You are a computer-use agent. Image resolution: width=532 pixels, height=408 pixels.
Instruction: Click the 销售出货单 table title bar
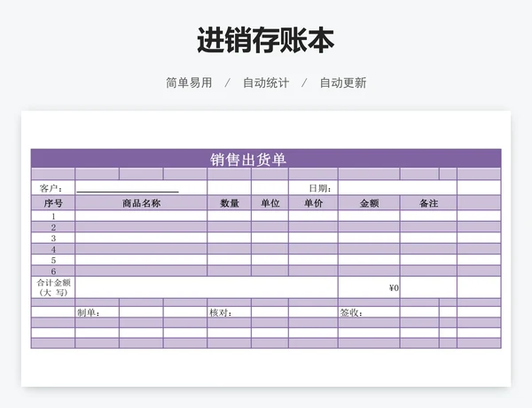pos(248,159)
